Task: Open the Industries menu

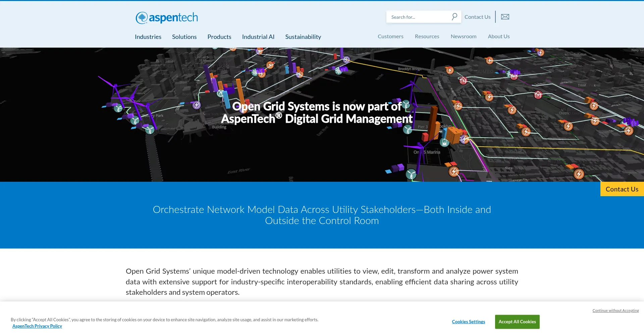Action: (148, 37)
